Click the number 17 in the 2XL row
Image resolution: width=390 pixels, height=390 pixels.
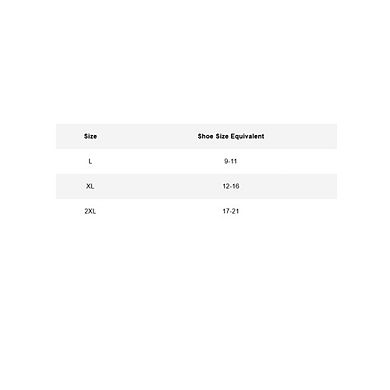(226, 211)
